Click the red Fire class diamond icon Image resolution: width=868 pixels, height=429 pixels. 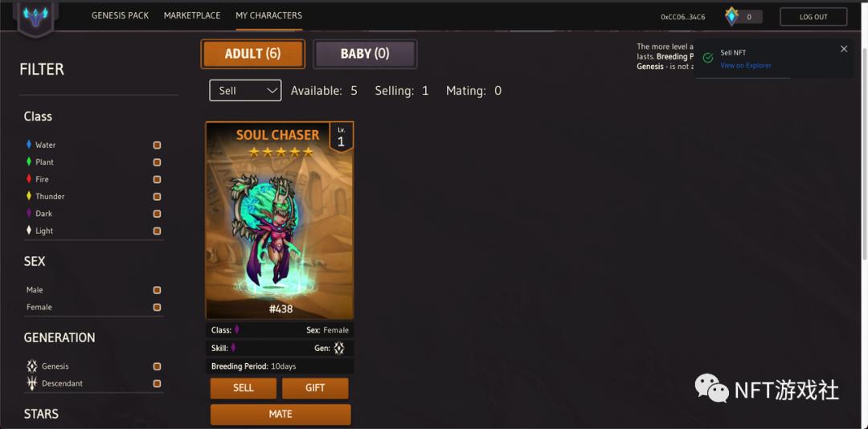(29, 179)
